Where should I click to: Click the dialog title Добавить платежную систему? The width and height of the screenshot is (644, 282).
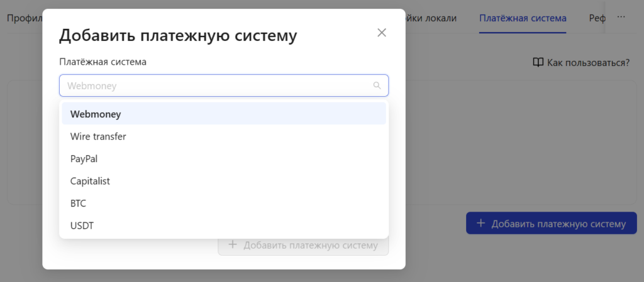(x=178, y=36)
